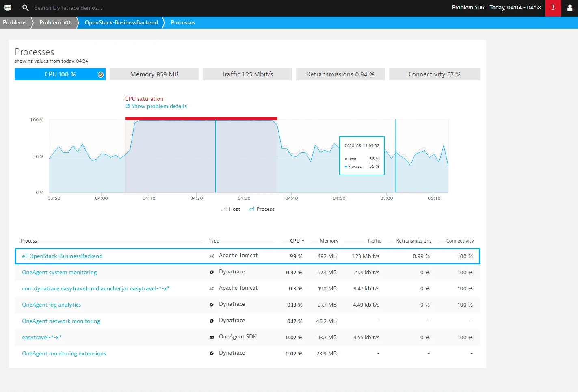Screen dimensions: 578x392
Task: Click the Apache Tomcat icon beside eT-OpenStack-BusinessBackend
Action: pos(211,256)
